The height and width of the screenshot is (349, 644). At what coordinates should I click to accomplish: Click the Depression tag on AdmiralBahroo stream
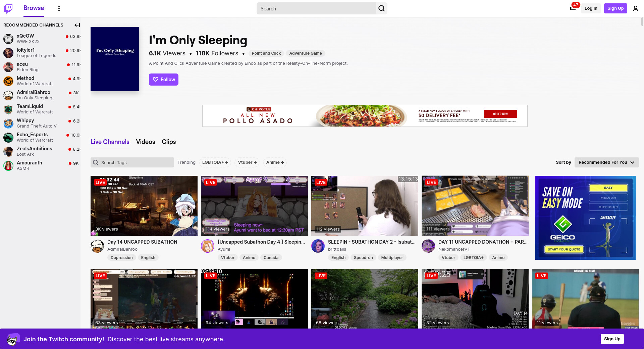122,258
